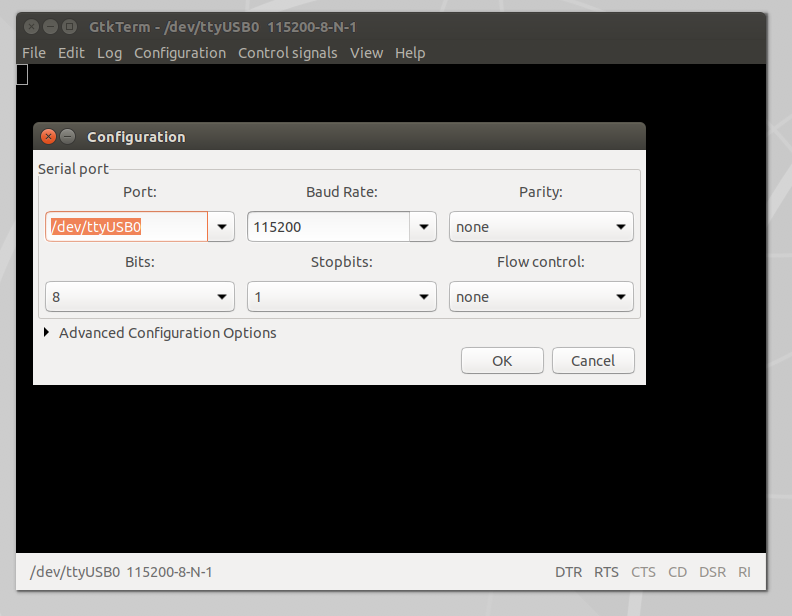This screenshot has width=792, height=616.
Task: Close the Configuration dialog with the red button
Action: [x=48, y=137]
